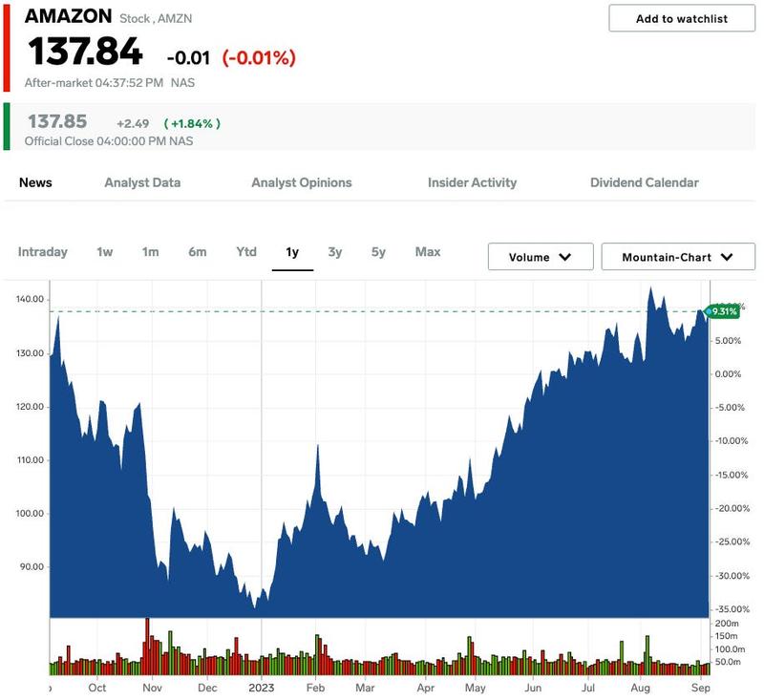The height and width of the screenshot is (700, 764).
Task: Click the 5.00% percent axis label
Action: coord(728,341)
